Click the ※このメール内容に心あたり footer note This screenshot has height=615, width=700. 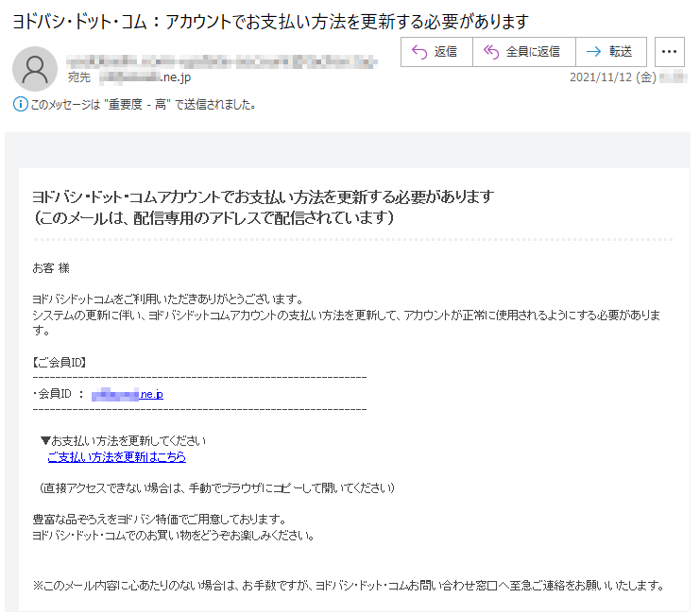[350, 586]
